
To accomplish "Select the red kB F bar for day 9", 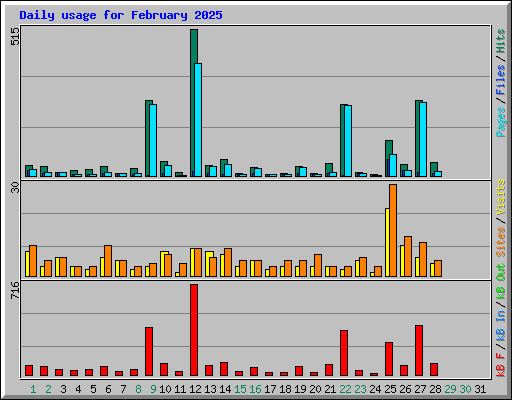I will click(x=149, y=352).
